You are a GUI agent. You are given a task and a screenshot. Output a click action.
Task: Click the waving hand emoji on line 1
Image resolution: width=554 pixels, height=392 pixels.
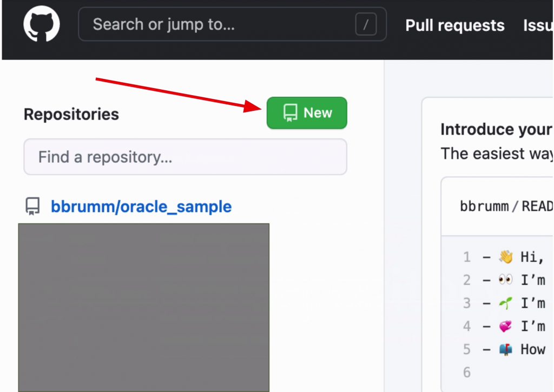[x=505, y=257]
